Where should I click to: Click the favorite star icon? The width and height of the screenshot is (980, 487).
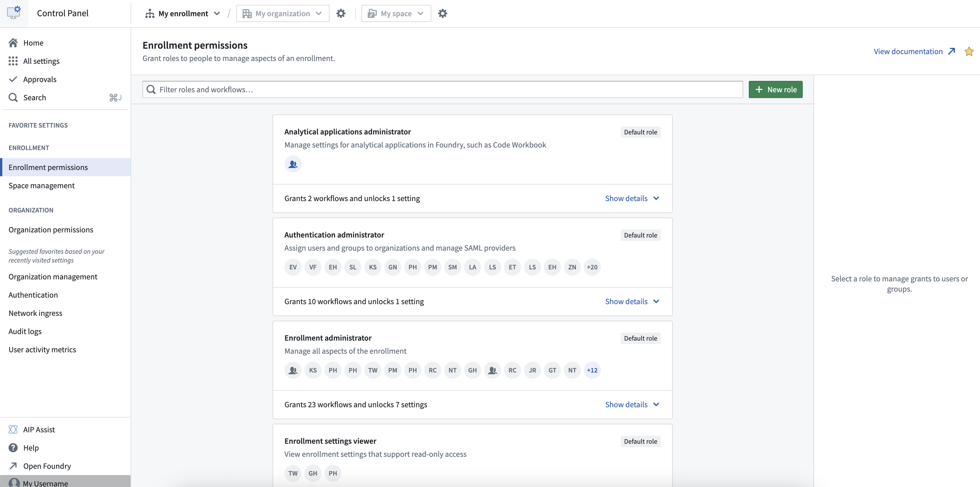point(969,51)
